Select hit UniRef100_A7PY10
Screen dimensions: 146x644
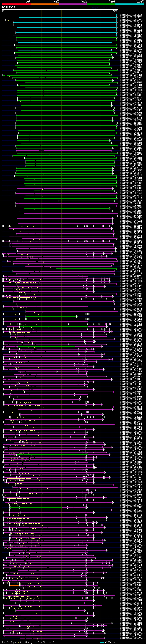(131, 22)
